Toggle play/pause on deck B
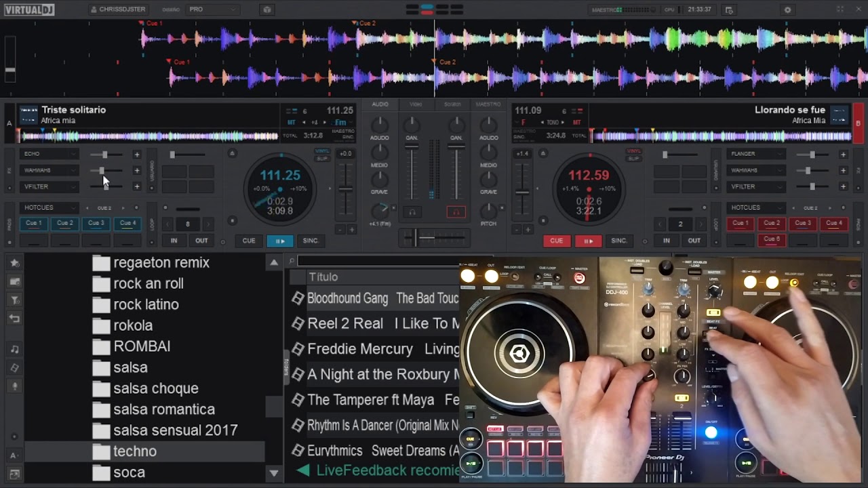This screenshot has height=488, width=868. click(x=588, y=241)
